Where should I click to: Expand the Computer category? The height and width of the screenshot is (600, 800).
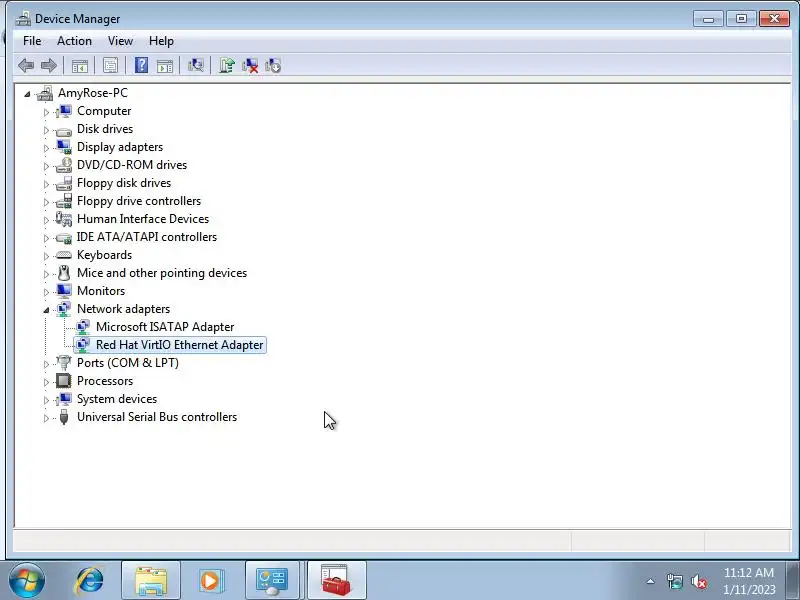tap(46, 112)
